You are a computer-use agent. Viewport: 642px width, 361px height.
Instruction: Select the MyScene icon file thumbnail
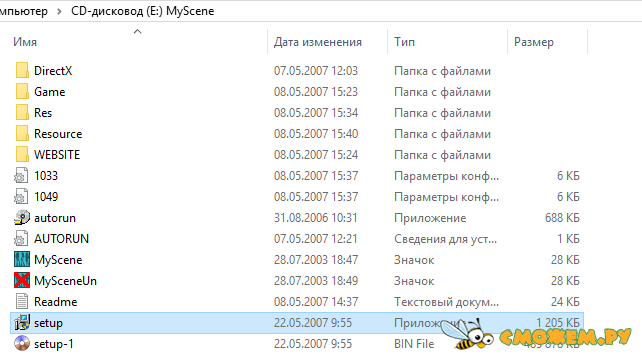coord(22,259)
